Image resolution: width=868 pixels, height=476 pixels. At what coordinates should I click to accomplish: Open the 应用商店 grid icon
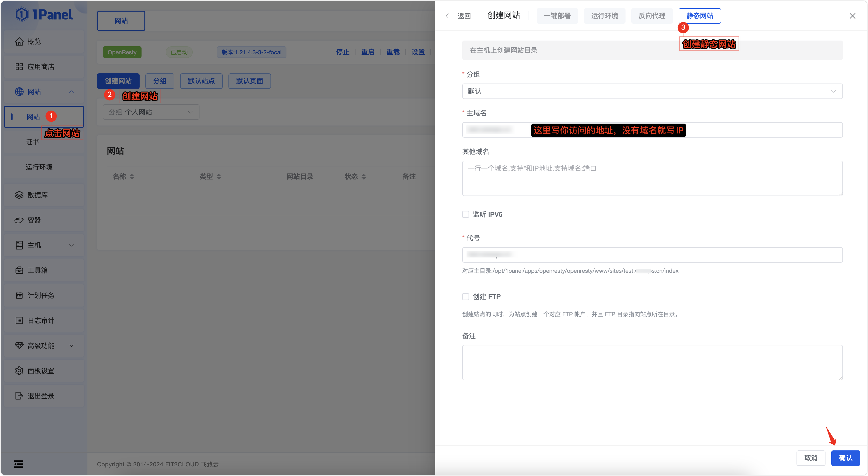[19, 67]
